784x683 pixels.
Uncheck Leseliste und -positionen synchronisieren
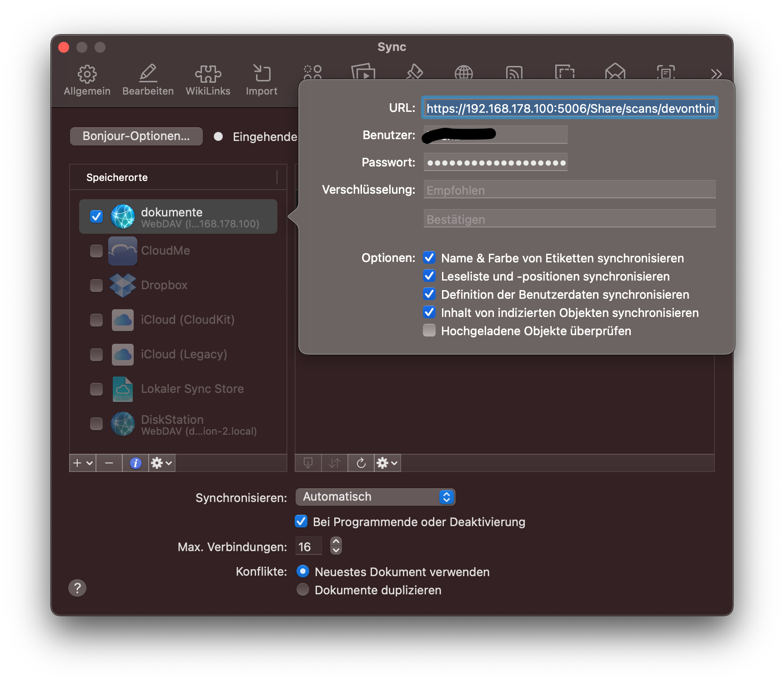429,276
